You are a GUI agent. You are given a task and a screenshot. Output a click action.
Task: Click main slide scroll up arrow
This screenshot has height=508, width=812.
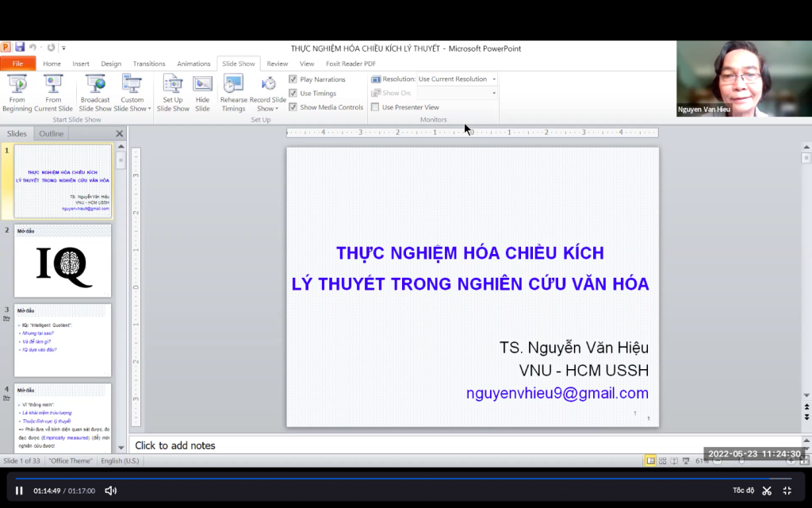coord(806,147)
